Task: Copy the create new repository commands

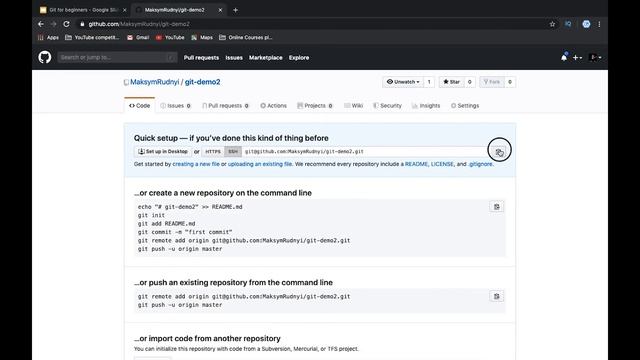Action: coord(497,207)
